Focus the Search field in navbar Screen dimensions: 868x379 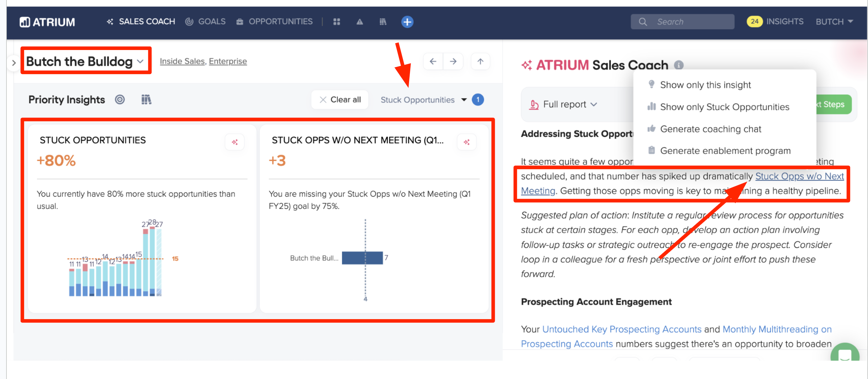coord(683,22)
